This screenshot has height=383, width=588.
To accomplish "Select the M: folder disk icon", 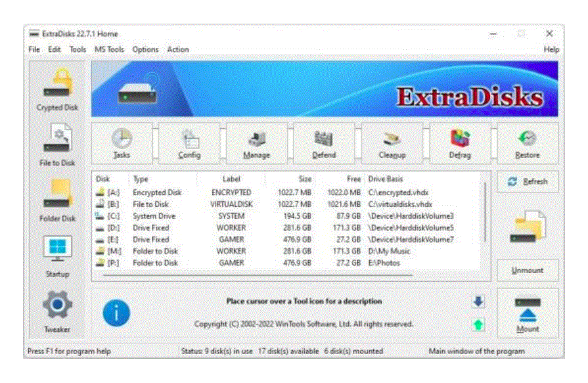I will click(100, 251).
